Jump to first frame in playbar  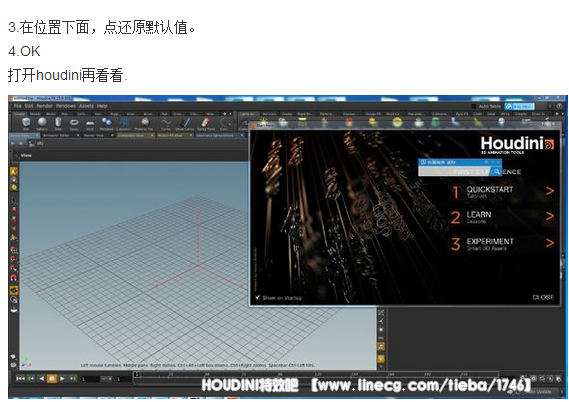point(20,378)
